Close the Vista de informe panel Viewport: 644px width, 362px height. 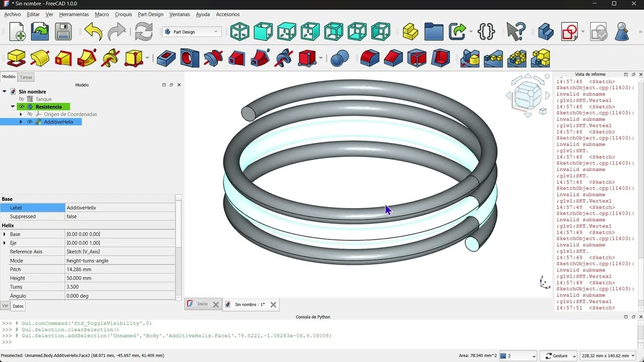point(641,74)
